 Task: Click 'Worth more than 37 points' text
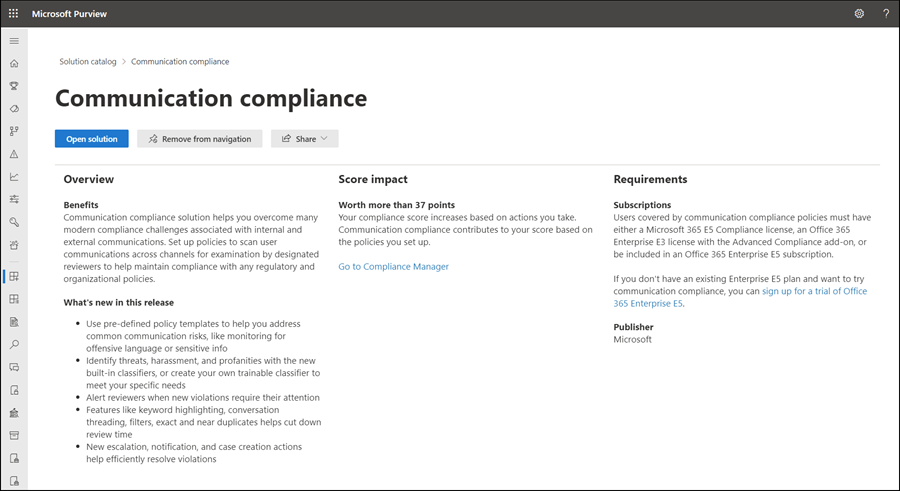click(397, 205)
